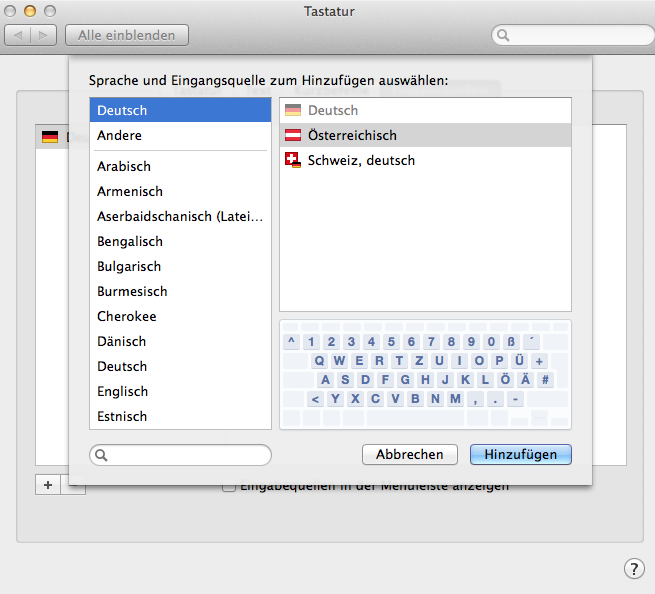Select Cherokee language
655x594 pixels.
point(180,316)
